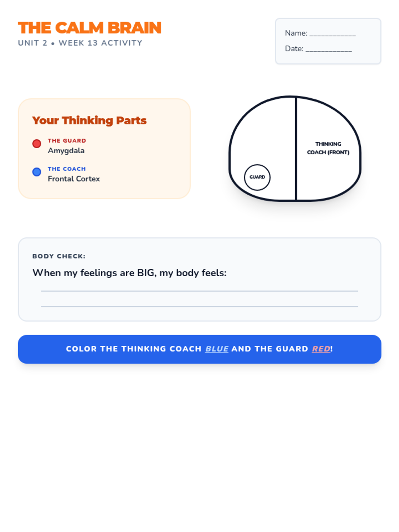Click the underlined BLUE word in banner

pyautogui.click(x=217, y=349)
